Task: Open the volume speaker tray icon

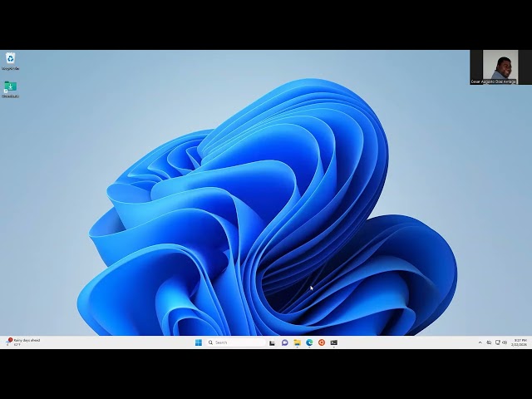Action: click(505, 342)
